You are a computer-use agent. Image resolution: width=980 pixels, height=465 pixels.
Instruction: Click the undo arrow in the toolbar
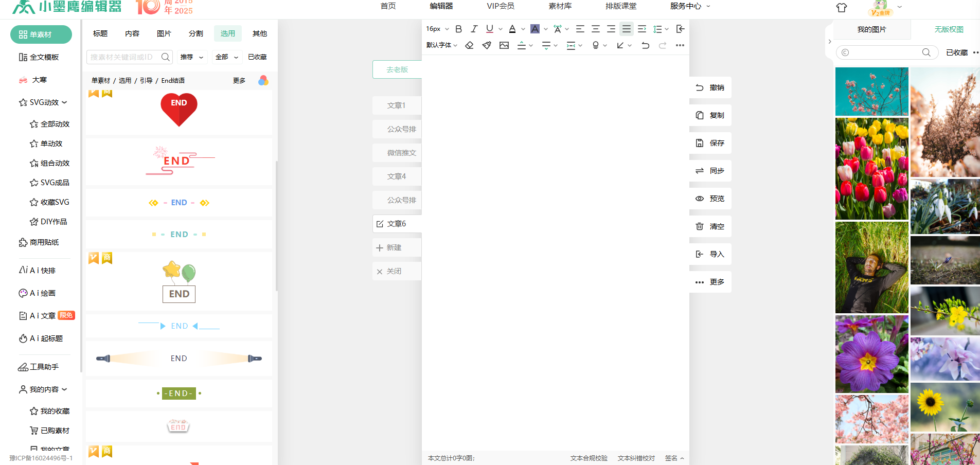tap(645, 46)
